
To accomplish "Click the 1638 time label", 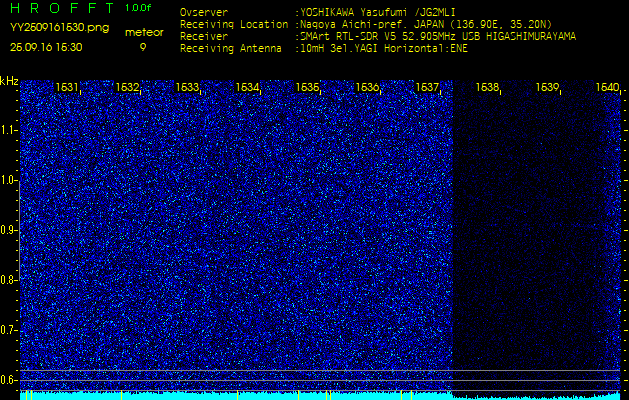I will click(x=487, y=87).
